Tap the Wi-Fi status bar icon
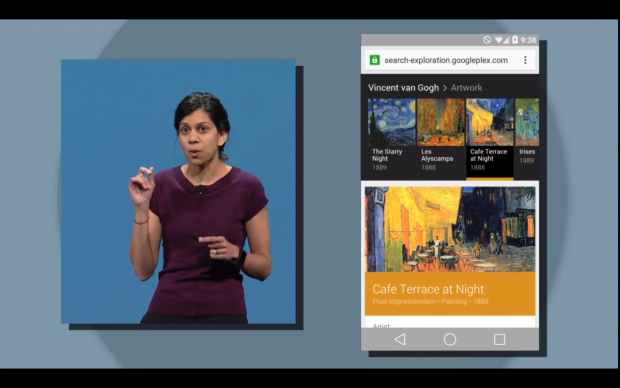This screenshot has width=620, height=388. click(x=498, y=40)
